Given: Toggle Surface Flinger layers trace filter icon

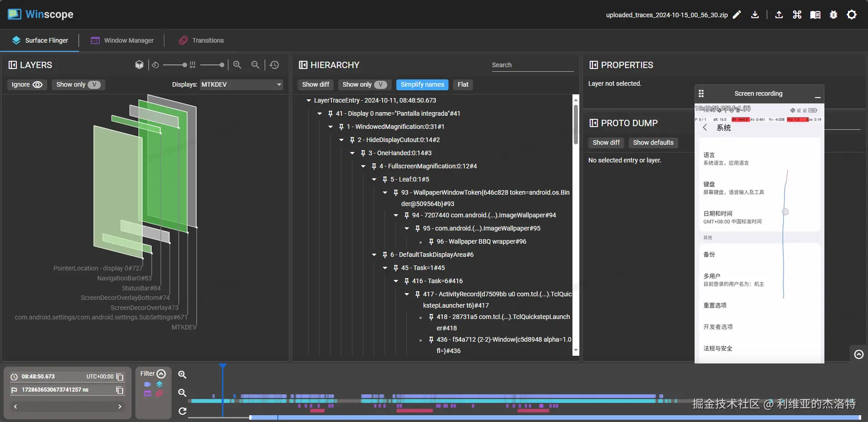Looking at the screenshot, I should coord(159,384).
